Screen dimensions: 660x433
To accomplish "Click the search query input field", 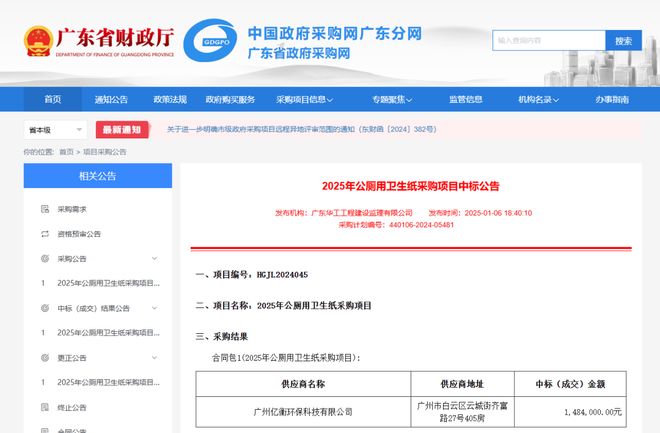I will (549, 40).
